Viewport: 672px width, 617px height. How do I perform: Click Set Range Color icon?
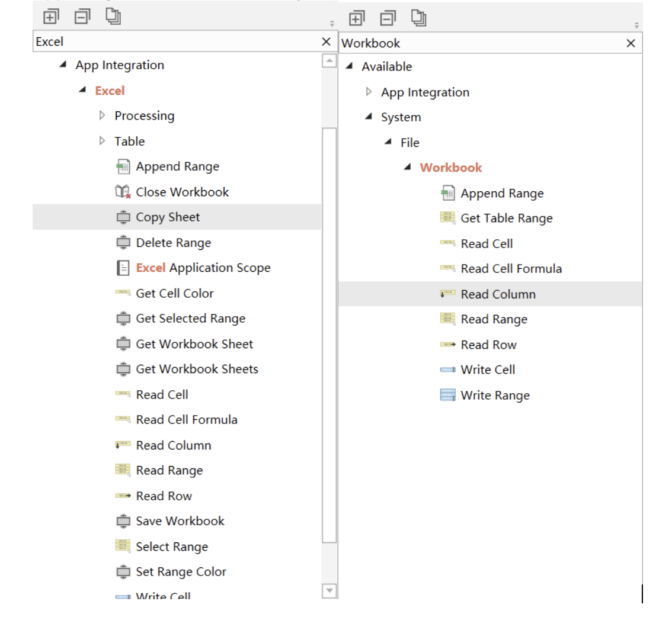(123, 571)
